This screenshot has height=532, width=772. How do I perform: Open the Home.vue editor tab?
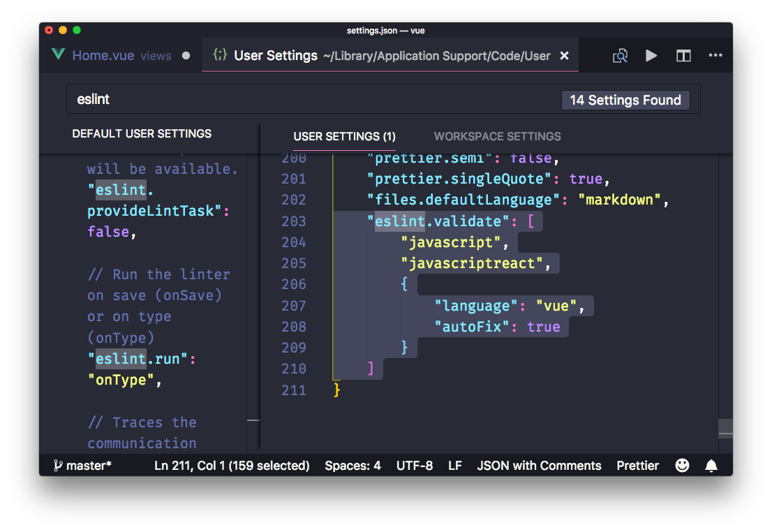pyautogui.click(x=103, y=55)
